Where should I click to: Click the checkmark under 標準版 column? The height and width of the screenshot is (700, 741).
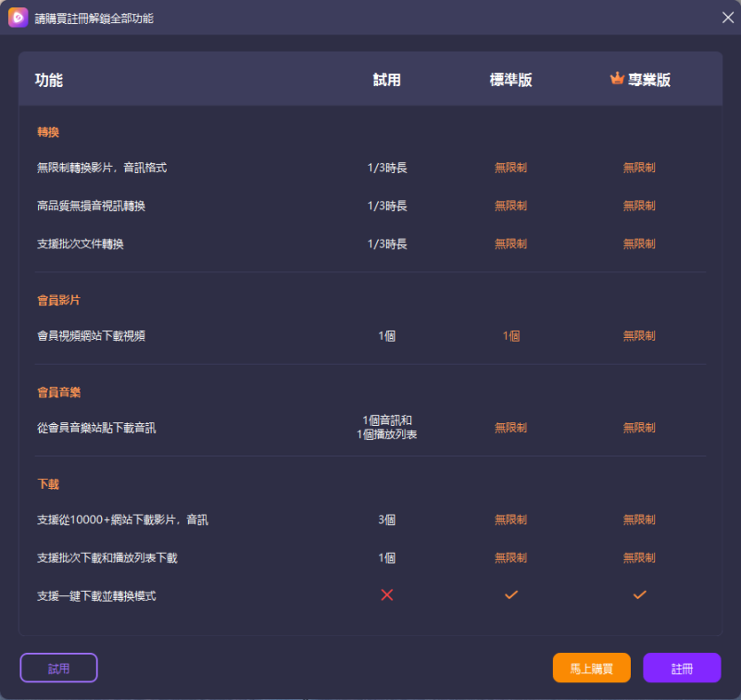click(x=510, y=595)
